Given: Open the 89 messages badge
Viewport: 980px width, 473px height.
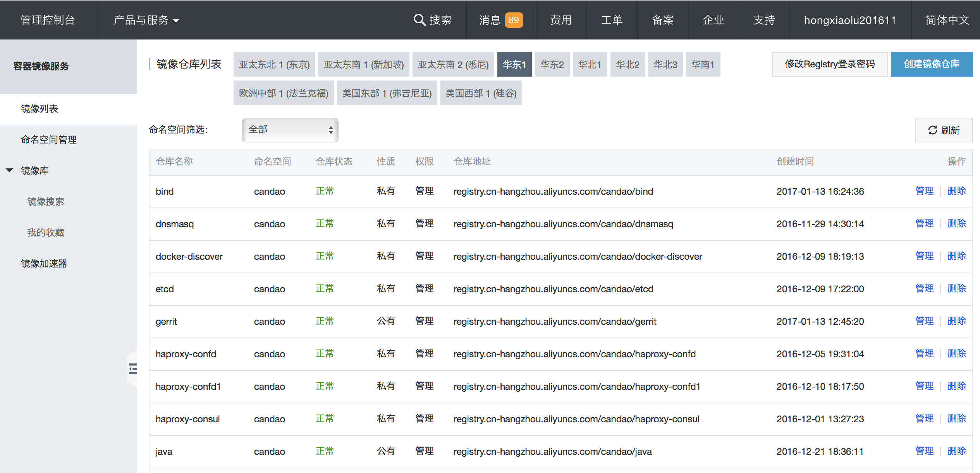Looking at the screenshot, I should point(514,20).
